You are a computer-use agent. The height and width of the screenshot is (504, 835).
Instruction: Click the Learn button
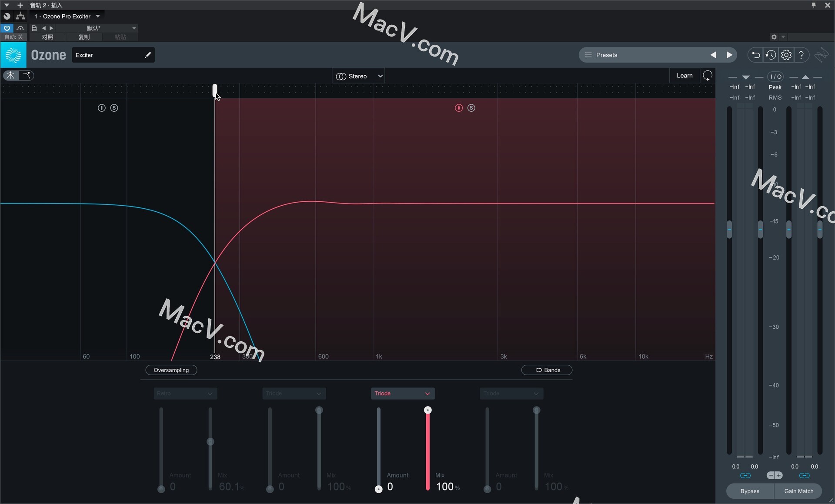click(685, 76)
